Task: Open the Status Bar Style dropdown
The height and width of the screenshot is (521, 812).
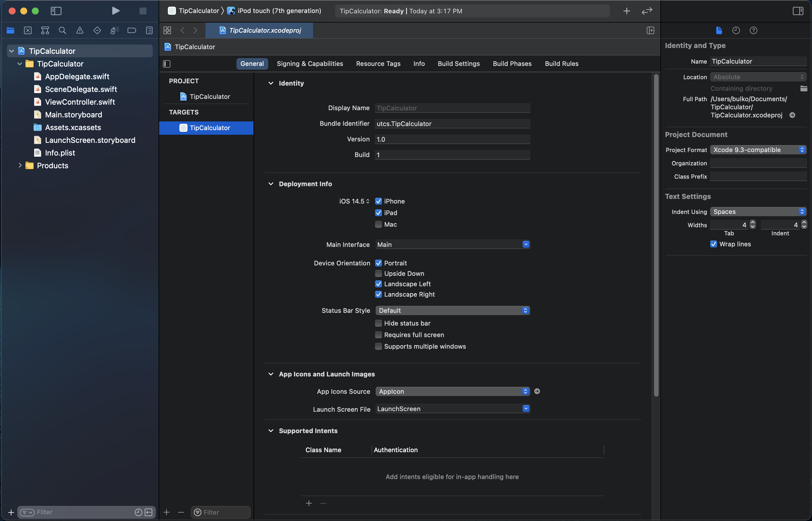Action: (452, 311)
